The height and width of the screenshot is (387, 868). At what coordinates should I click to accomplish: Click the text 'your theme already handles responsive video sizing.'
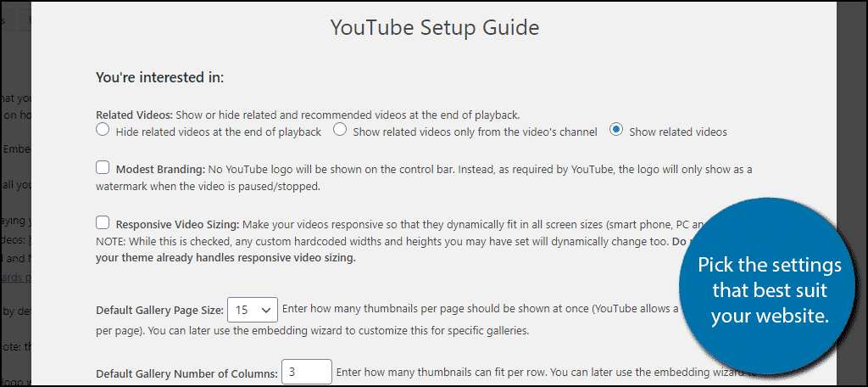click(225, 258)
